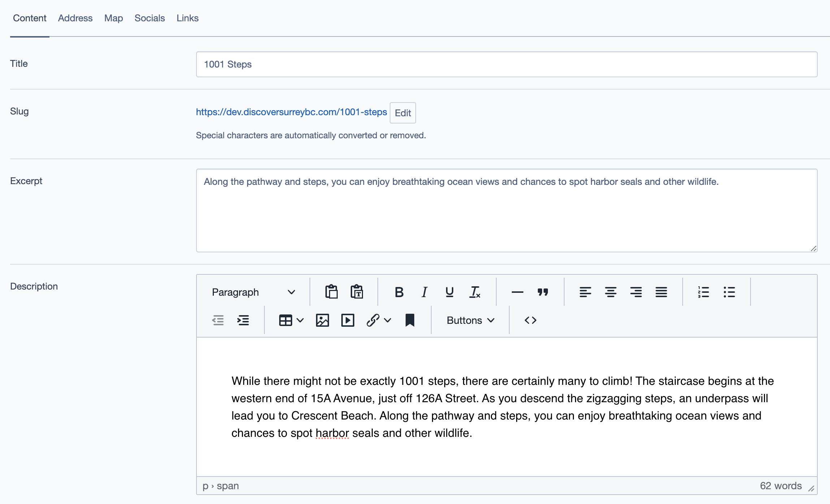
Task: Open the Links tab
Action: 187,18
